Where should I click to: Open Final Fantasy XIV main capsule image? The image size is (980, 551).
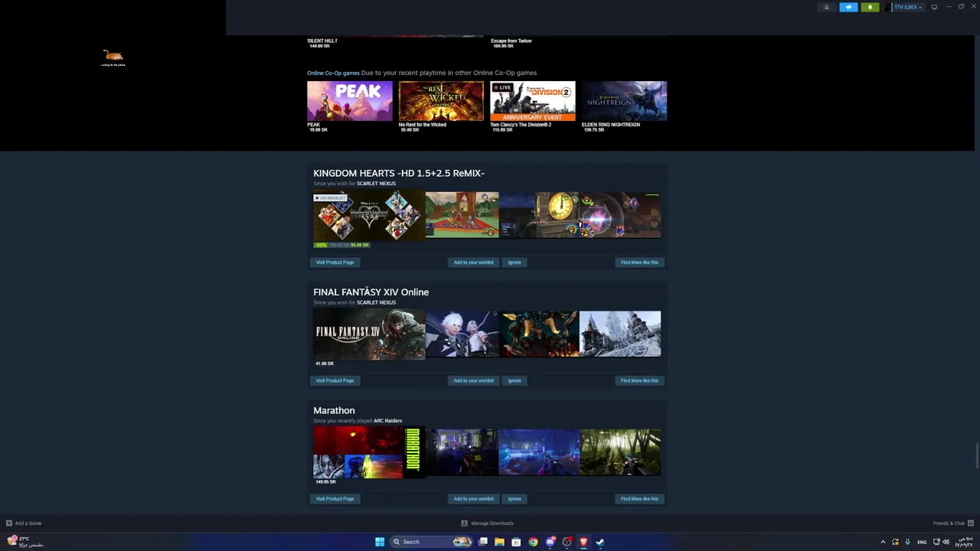368,334
